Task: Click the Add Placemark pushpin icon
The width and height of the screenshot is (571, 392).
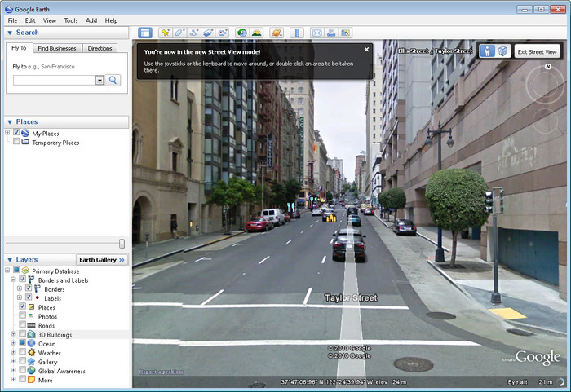Action: [165, 33]
